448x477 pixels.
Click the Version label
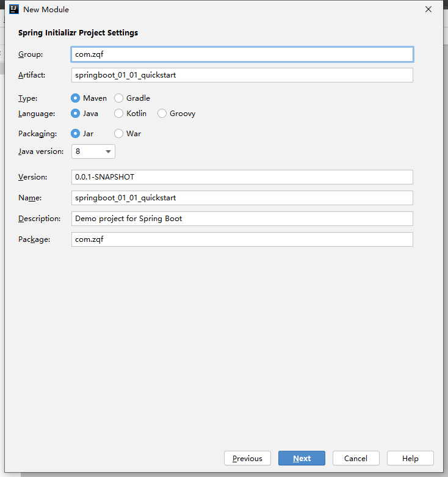32,177
